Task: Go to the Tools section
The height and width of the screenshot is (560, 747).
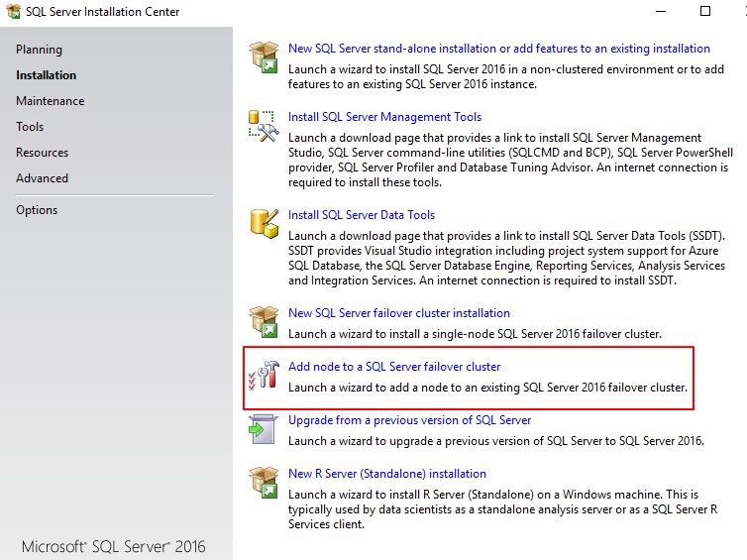Action: pyautogui.click(x=30, y=127)
